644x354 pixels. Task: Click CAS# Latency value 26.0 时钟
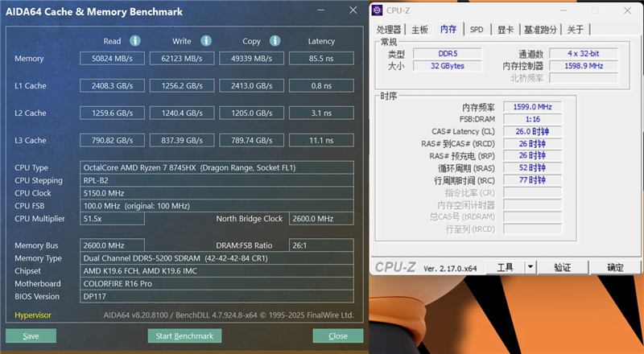(532, 131)
